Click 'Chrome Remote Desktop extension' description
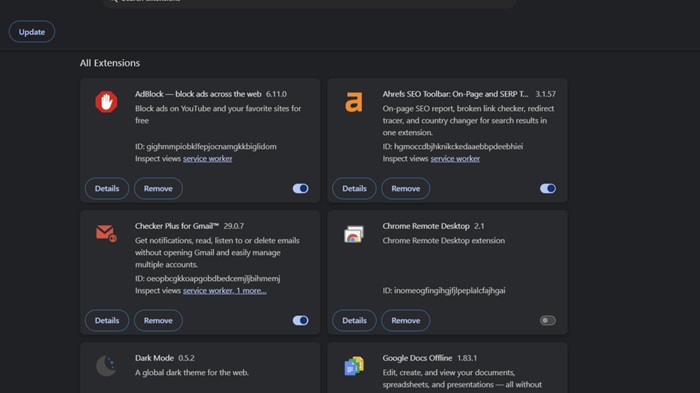Viewport: 700px width, 393px height. [x=443, y=240]
